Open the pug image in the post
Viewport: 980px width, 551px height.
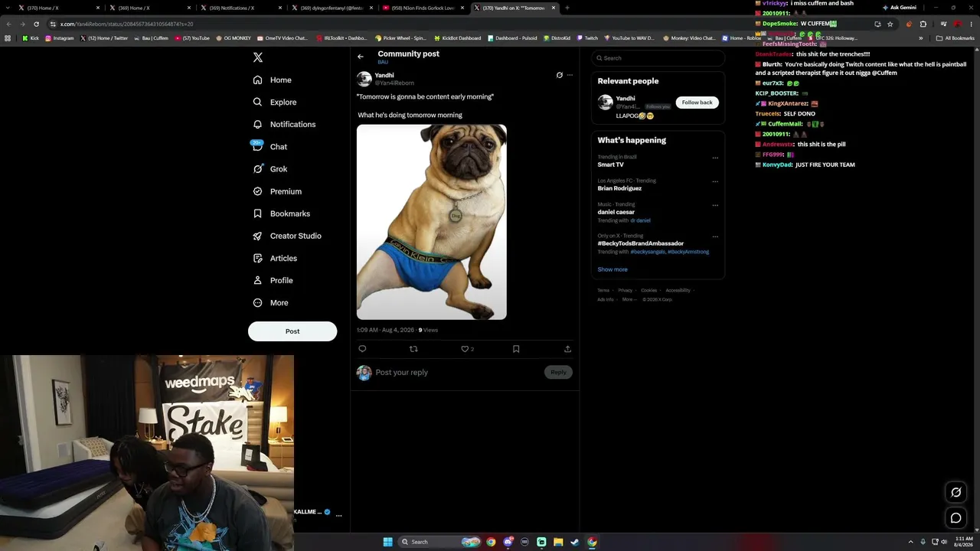[432, 222]
